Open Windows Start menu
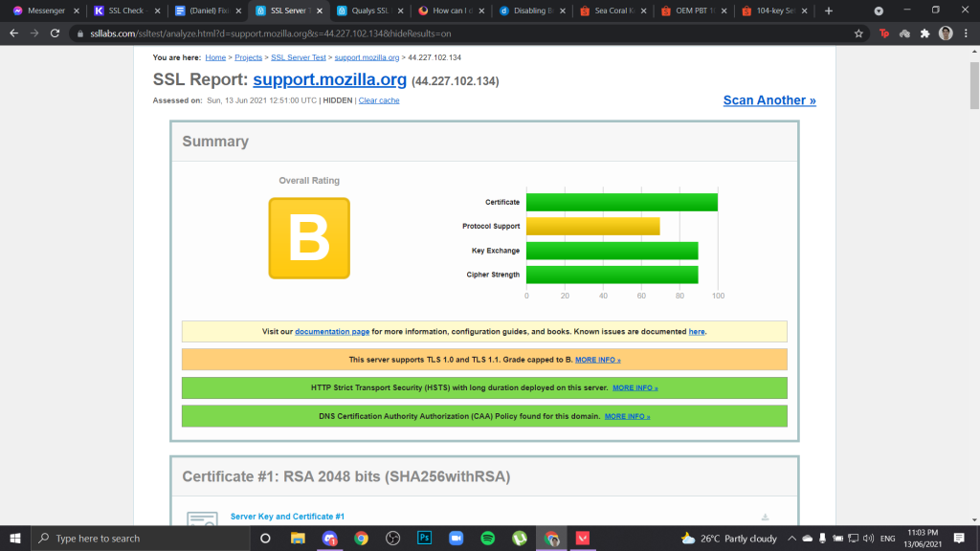The height and width of the screenshot is (551, 980). point(15,538)
